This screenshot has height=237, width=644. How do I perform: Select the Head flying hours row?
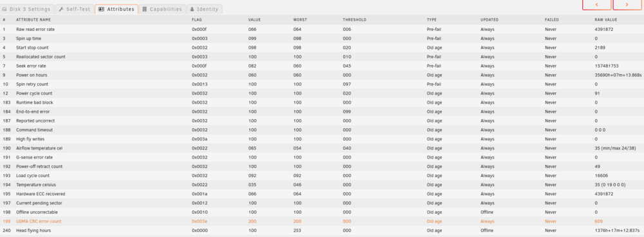[322, 231]
